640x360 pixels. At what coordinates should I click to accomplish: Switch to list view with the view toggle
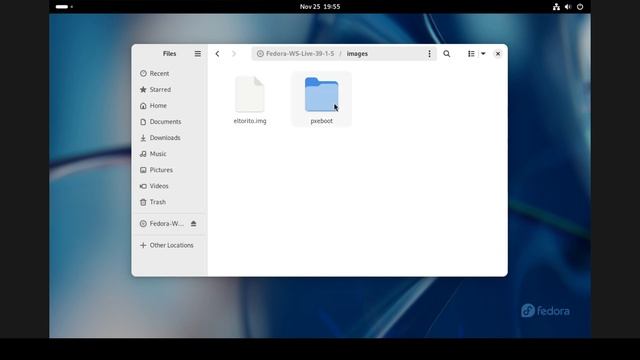471,53
